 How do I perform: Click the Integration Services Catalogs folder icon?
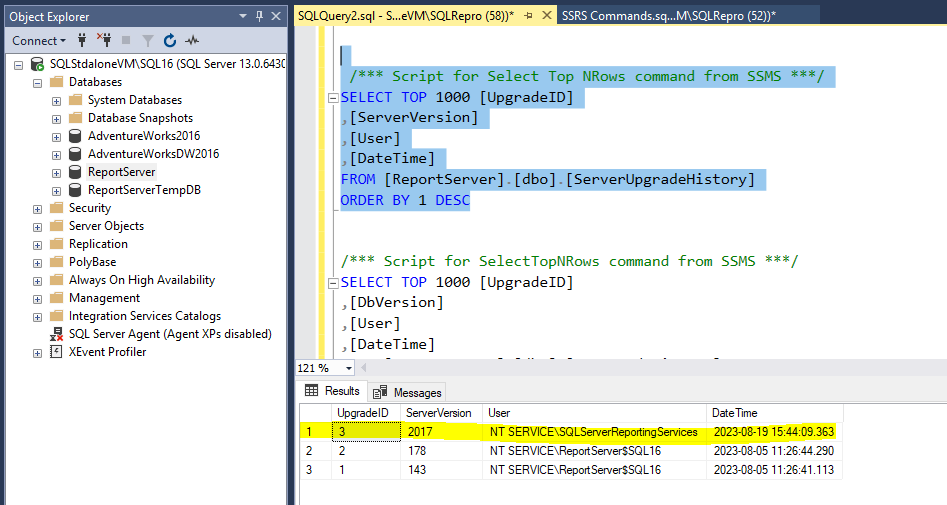click(56, 316)
